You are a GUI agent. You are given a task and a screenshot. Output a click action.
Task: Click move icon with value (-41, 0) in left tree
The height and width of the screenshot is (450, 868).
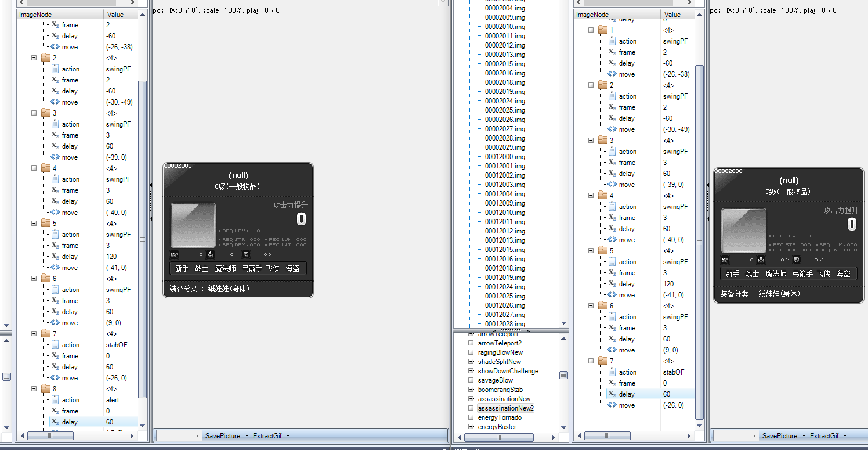[x=55, y=268]
